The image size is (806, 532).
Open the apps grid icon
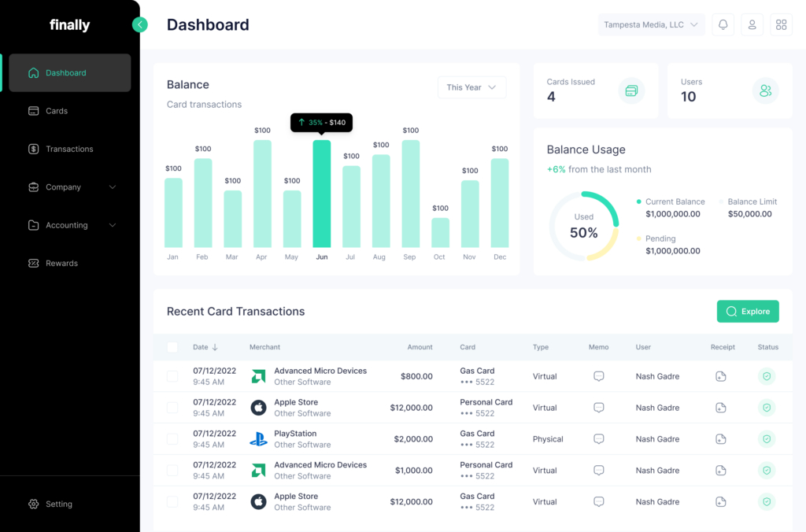pyautogui.click(x=781, y=25)
